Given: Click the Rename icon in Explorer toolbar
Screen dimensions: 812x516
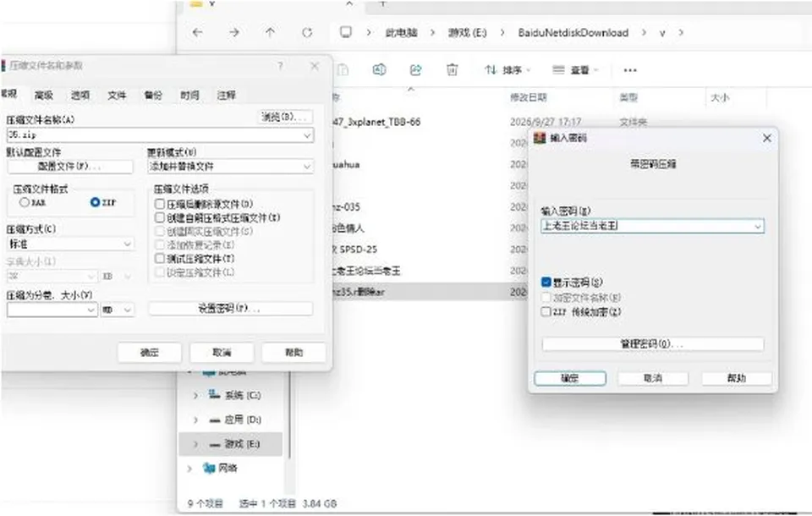Looking at the screenshot, I should pos(379,69).
